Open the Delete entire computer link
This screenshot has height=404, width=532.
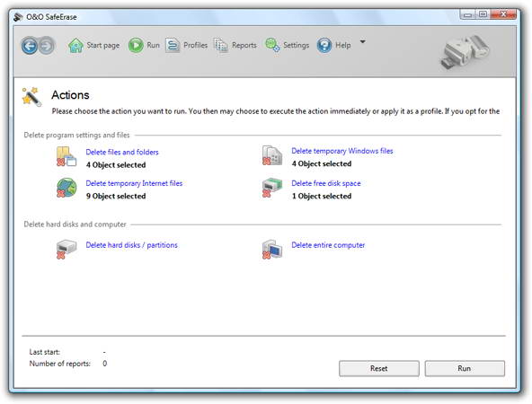[328, 245]
